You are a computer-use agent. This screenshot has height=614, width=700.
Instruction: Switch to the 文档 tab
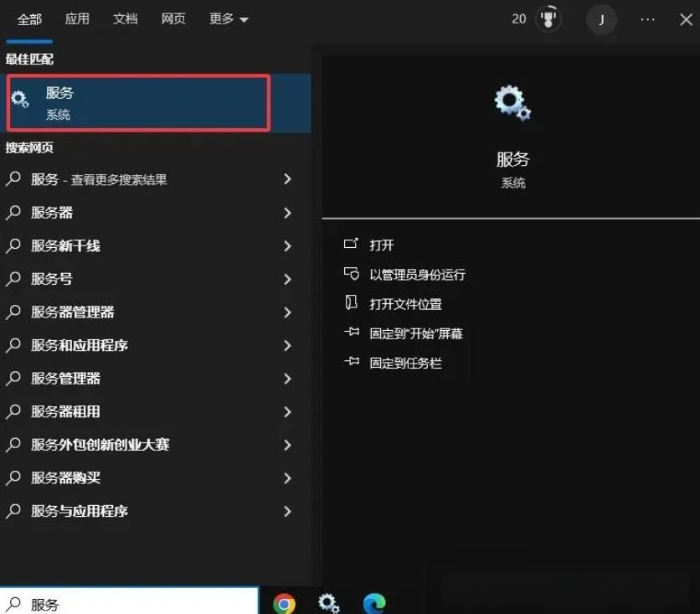click(x=125, y=18)
